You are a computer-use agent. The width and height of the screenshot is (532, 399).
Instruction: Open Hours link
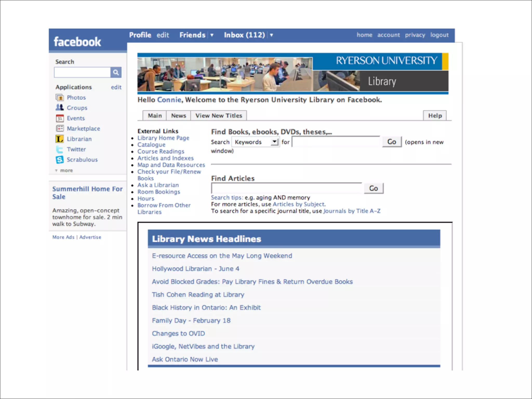click(x=146, y=198)
